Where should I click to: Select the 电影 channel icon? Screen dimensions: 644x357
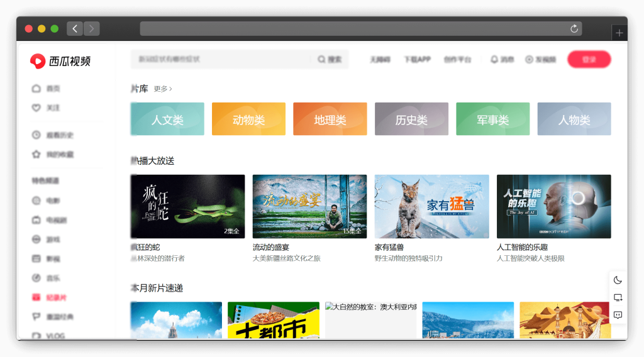coord(36,200)
